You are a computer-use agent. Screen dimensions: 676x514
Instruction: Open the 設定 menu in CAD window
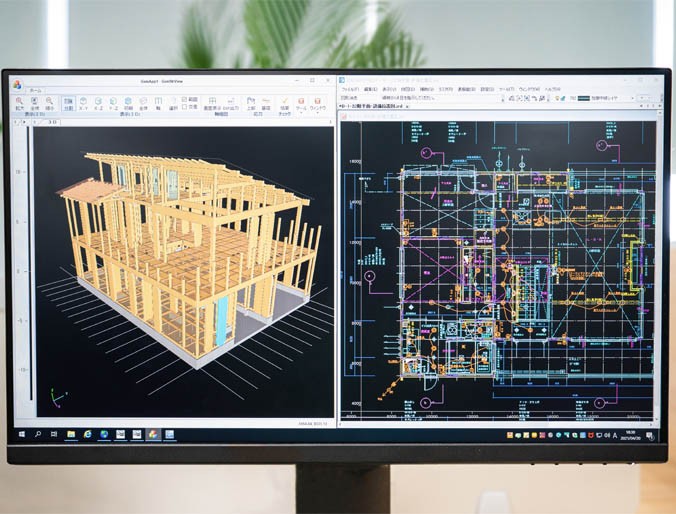[487, 89]
